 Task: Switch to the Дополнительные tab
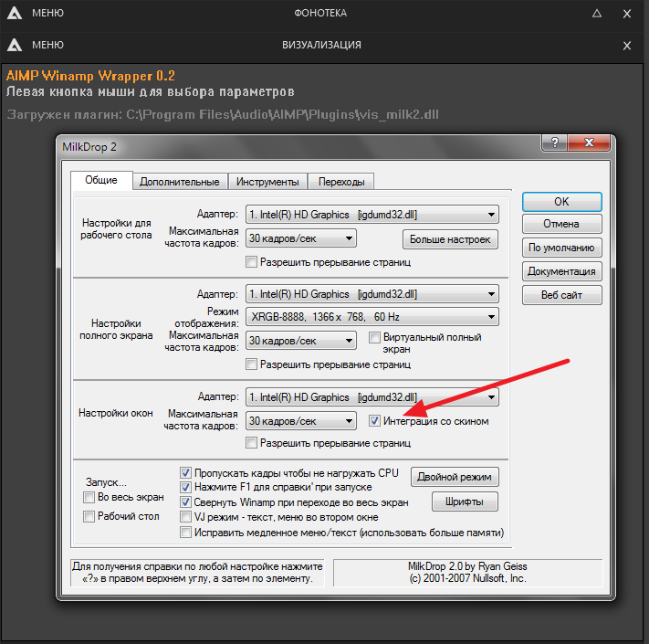click(180, 182)
